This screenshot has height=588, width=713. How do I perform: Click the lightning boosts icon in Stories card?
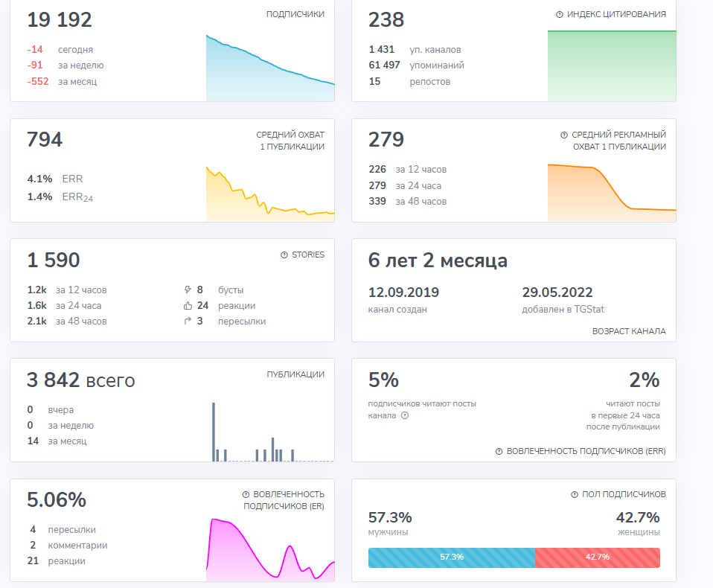click(x=188, y=290)
